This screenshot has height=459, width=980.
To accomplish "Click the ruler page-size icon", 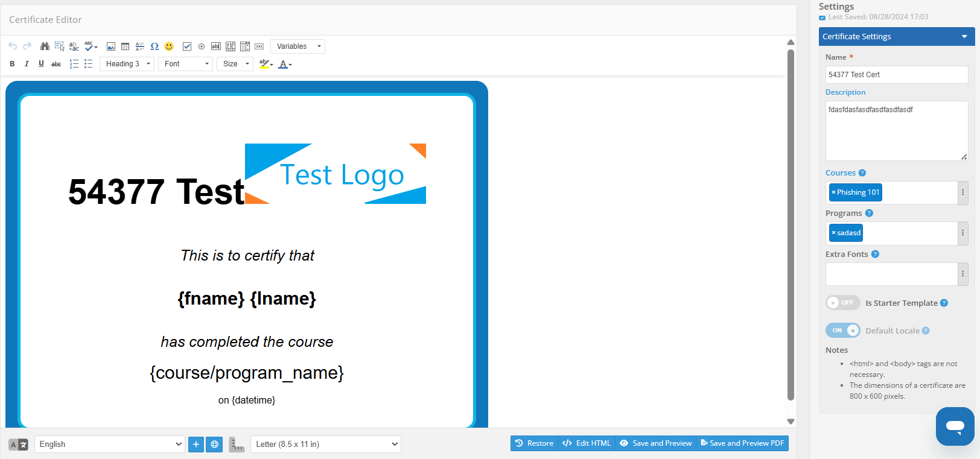I will point(237,445).
